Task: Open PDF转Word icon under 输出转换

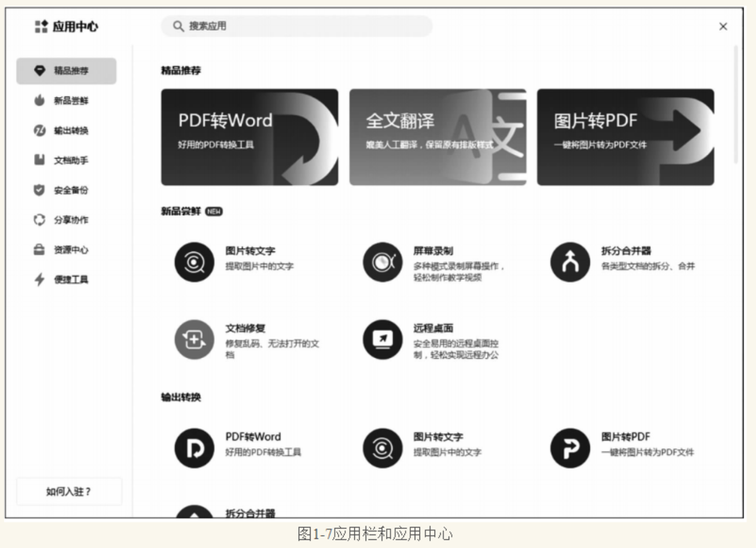Action: click(194, 448)
